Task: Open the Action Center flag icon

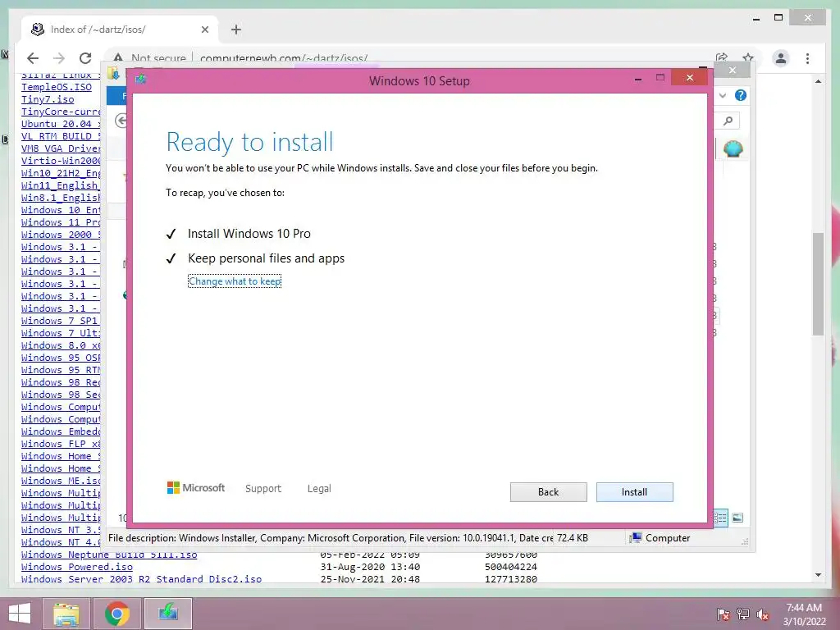Action: [x=723, y=614]
